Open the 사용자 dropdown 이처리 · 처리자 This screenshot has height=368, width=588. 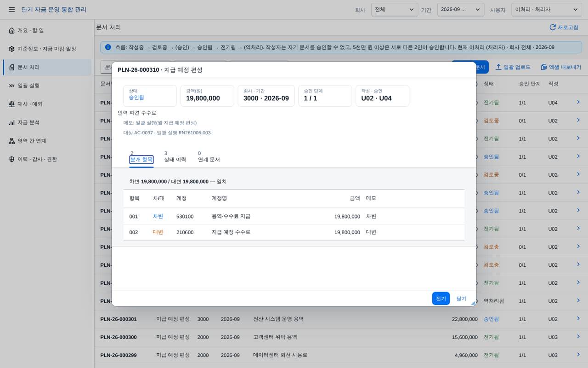547,10
